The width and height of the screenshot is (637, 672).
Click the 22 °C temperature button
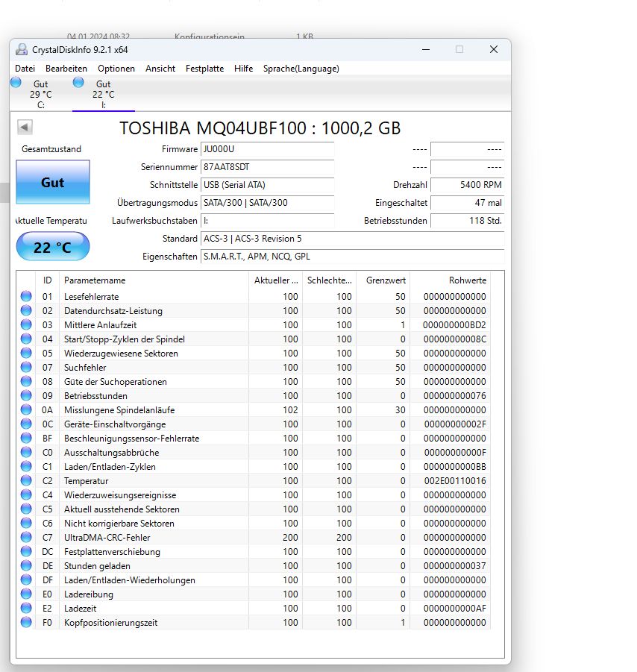53,246
